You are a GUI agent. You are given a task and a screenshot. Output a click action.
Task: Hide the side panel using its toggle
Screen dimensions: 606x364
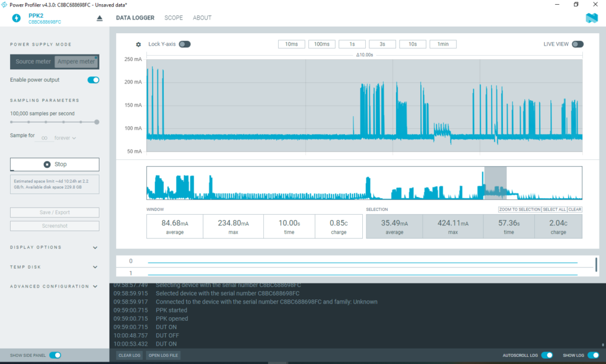(x=55, y=355)
